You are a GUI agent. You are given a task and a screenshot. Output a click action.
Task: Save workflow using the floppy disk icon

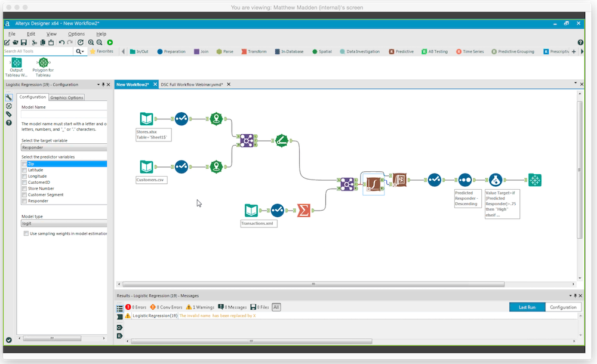[x=23, y=42]
